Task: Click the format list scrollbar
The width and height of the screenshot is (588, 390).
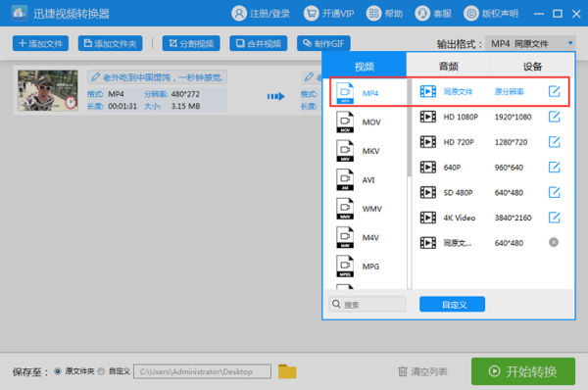Action: [x=409, y=127]
